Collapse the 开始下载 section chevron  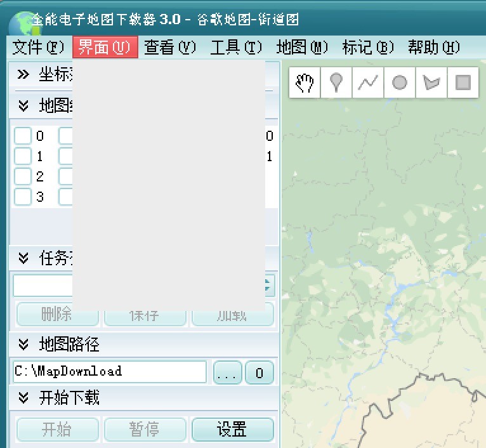point(23,397)
